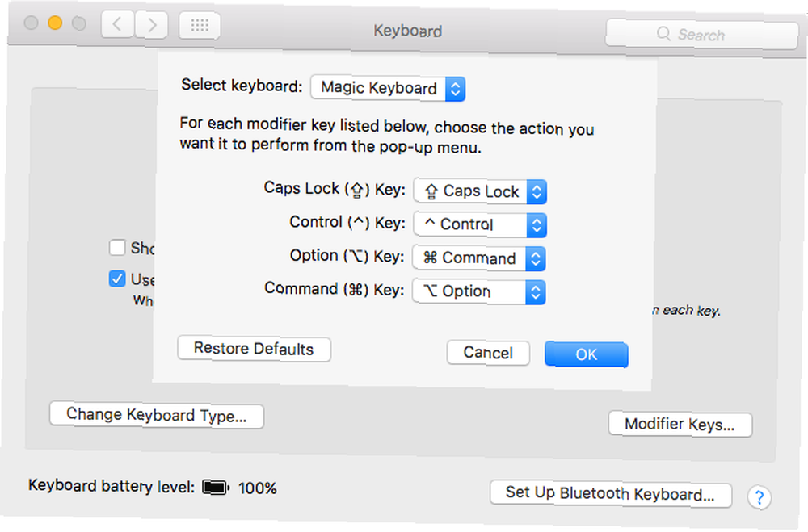Enable the unchecked 'Sho' checkbox
The image size is (808, 532).
117,248
